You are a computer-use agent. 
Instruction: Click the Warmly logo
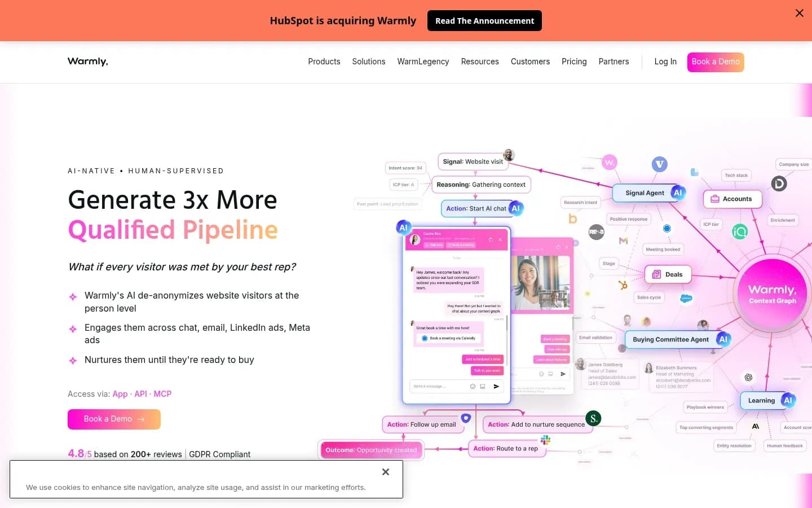click(x=88, y=62)
